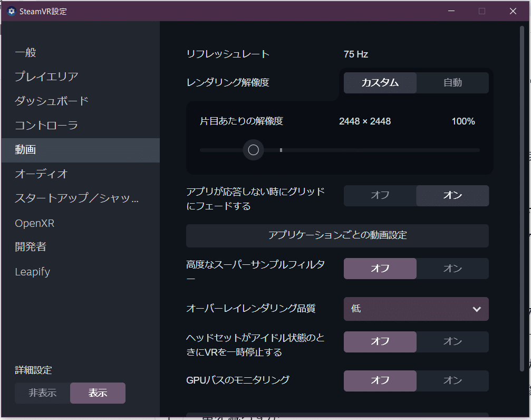The height and width of the screenshot is (420, 531).
Task: Click the 片目あたりの解像度 label
Action: (x=242, y=121)
